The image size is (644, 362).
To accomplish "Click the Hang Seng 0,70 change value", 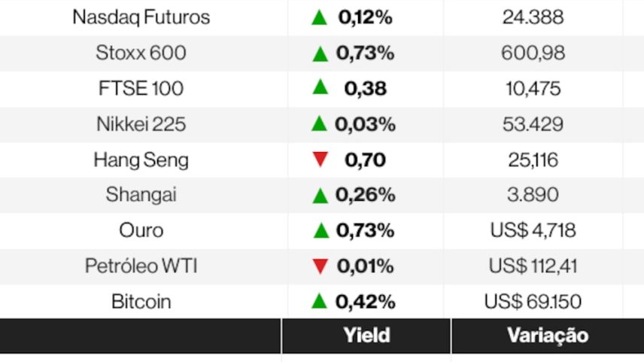I will pos(365,160).
